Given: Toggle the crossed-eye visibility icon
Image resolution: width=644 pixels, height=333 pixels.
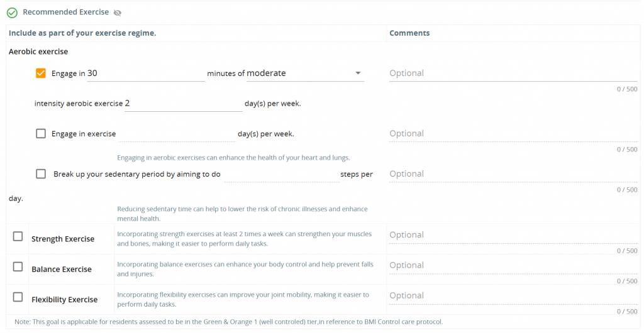Looking at the screenshot, I should point(118,13).
